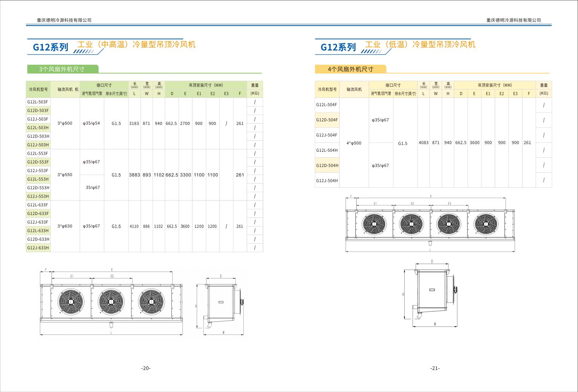
Task: Click the rightmost fan in the three-fan drawing
Action: (152, 302)
